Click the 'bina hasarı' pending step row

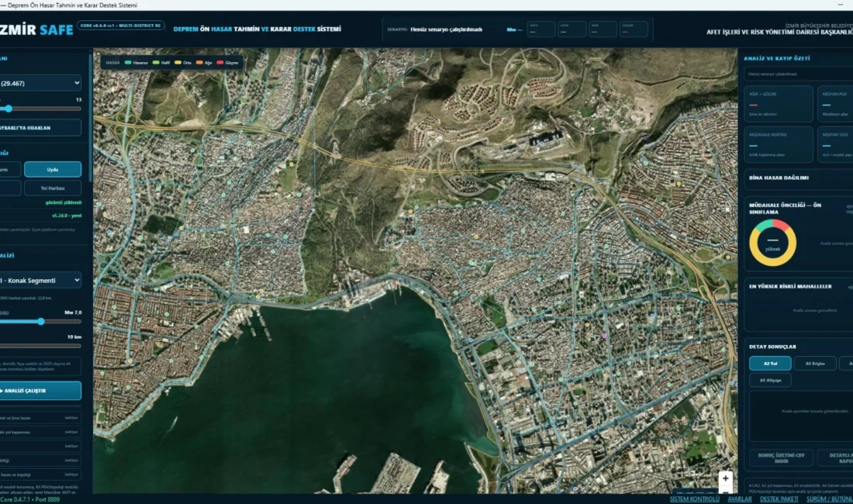tap(40, 418)
